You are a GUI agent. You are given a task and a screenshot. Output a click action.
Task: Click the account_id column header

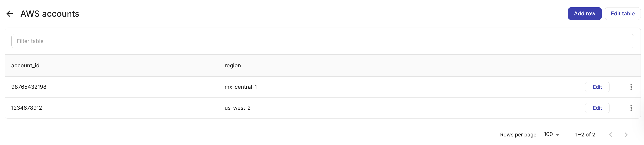(x=25, y=65)
